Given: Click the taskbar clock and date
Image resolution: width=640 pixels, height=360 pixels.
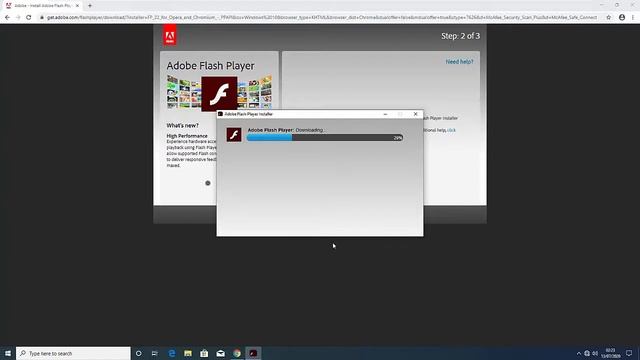Looking at the screenshot, I should pos(611,353).
